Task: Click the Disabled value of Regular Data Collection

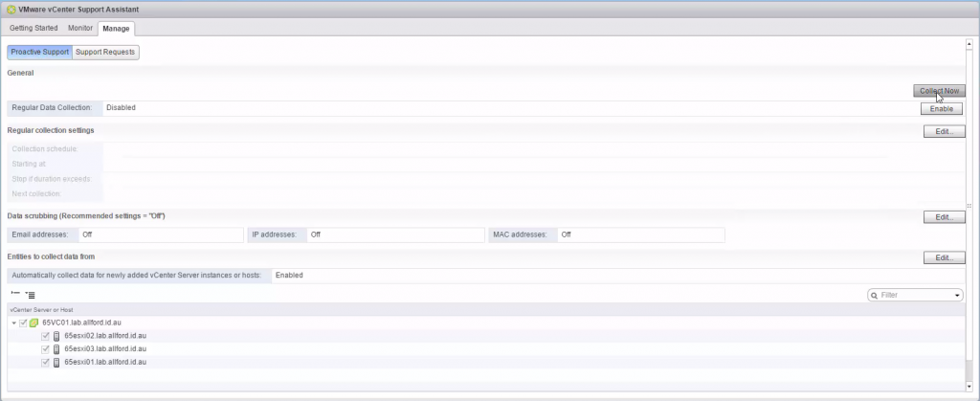Action: 121,107
